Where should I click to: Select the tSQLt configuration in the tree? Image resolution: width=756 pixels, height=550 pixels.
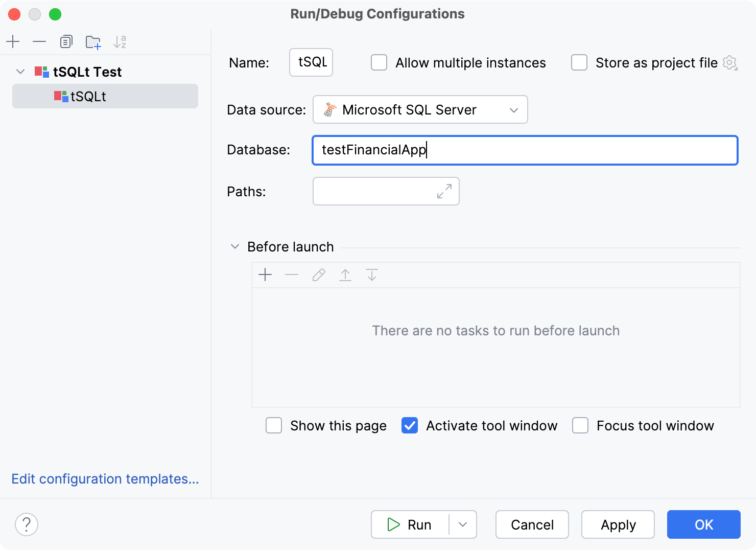click(x=89, y=96)
